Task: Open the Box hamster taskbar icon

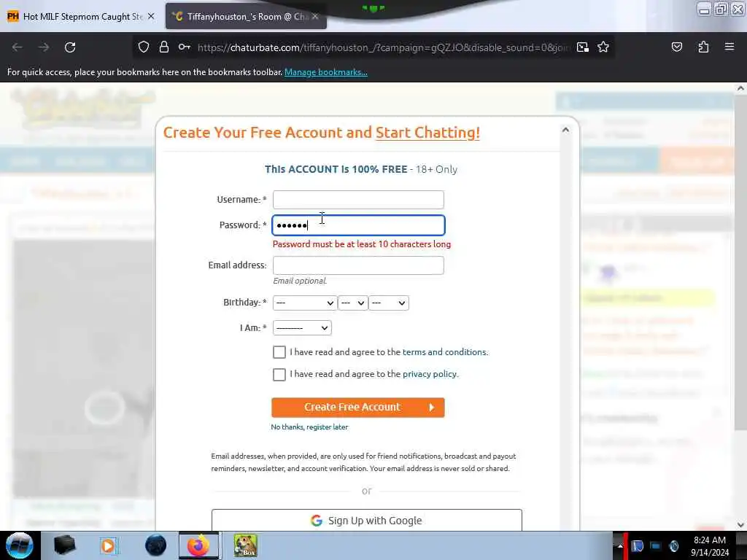Action: tap(245, 545)
